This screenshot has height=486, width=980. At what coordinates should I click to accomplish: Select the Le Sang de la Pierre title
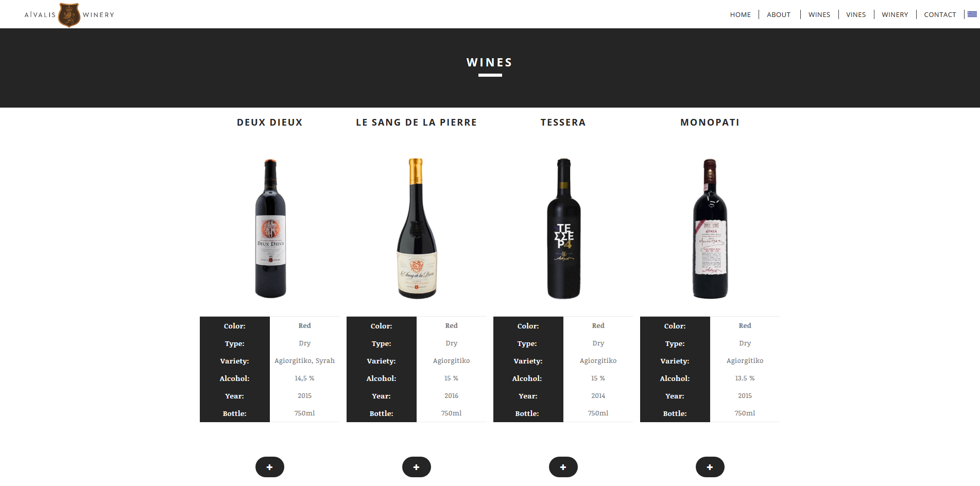click(x=417, y=123)
